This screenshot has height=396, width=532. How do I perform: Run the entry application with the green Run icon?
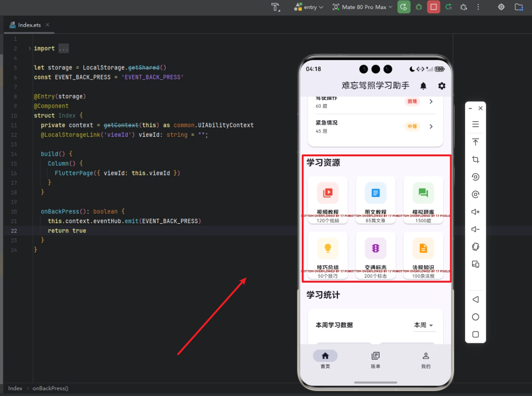404,7
